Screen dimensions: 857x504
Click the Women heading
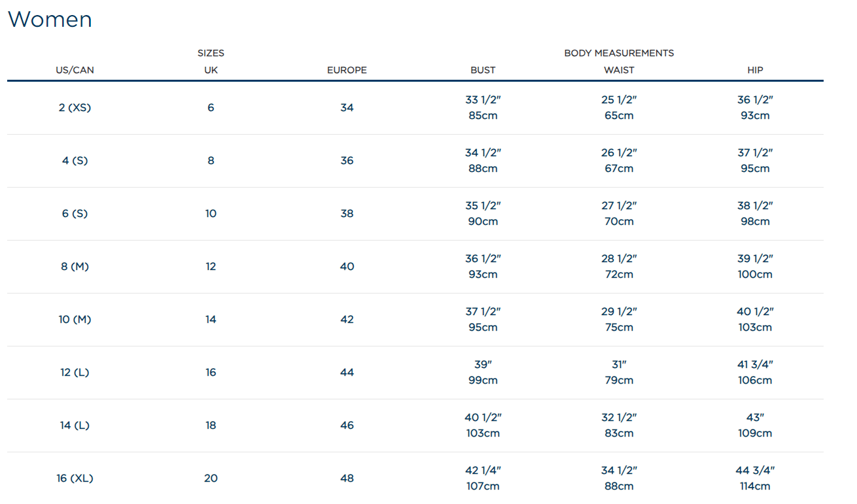coord(50,20)
